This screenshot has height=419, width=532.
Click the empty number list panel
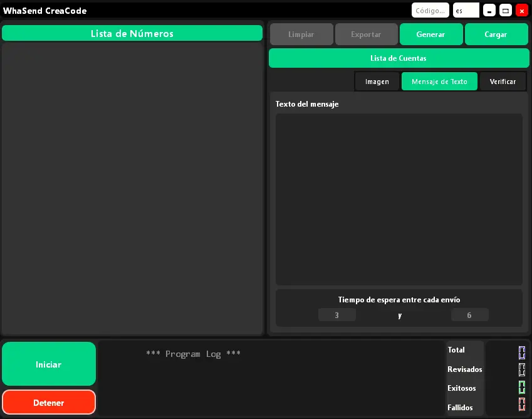[x=132, y=188]
